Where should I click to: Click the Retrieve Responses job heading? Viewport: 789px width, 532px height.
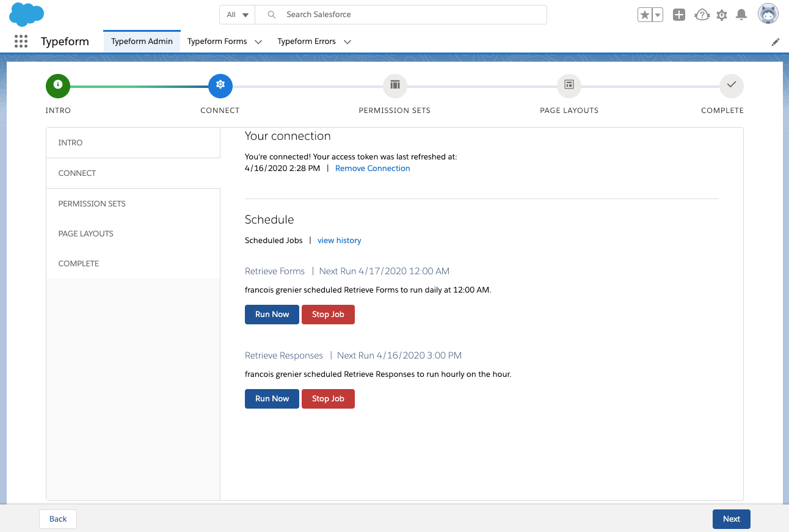(x=284, y=355)
